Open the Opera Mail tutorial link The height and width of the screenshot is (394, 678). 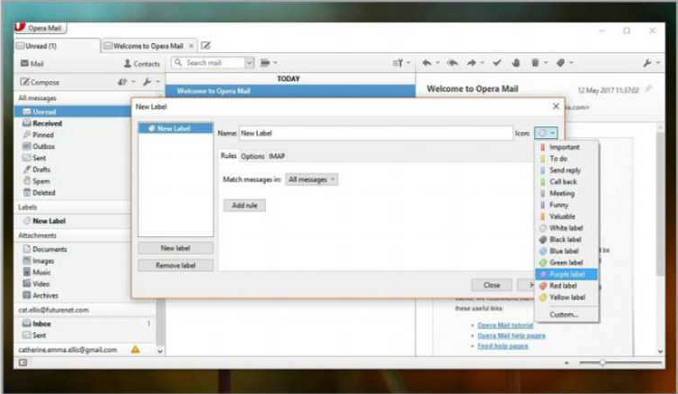tap(505, 325)
